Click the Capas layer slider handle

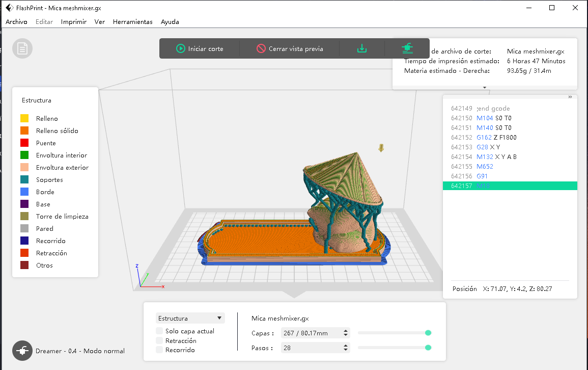(428, 333)
